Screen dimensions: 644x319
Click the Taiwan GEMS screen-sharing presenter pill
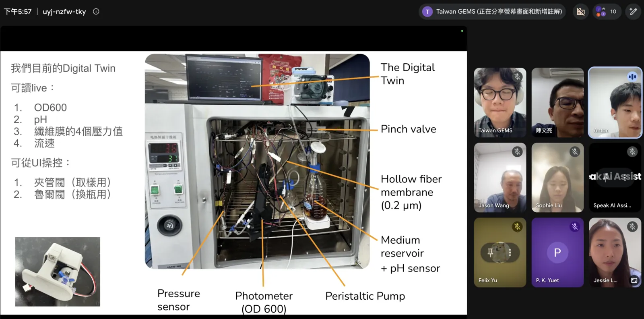point(492,12)
